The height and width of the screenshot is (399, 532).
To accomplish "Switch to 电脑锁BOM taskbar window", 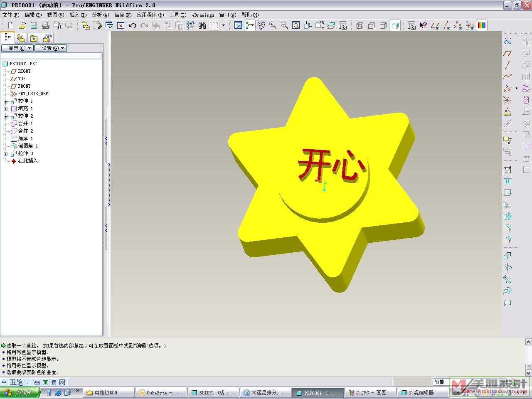I will 109,393.
